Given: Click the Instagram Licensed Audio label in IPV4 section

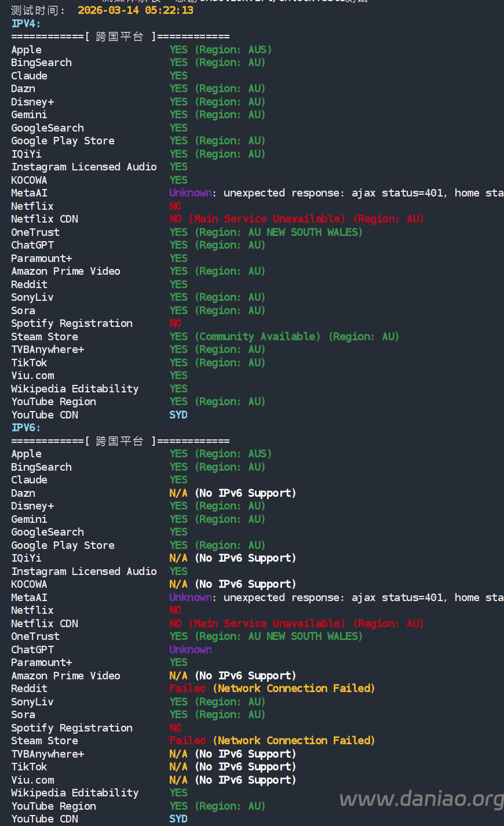Looking at the screenshot, I should [84, 167].
